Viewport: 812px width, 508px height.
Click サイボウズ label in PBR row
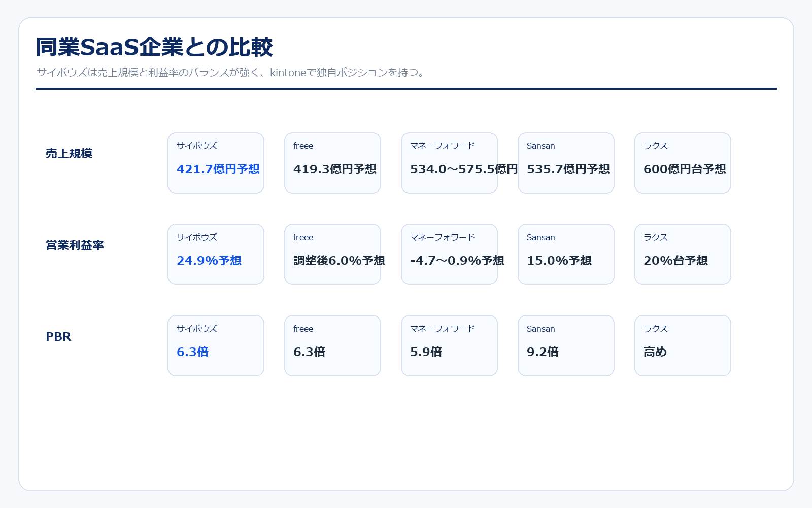(197, 329)
